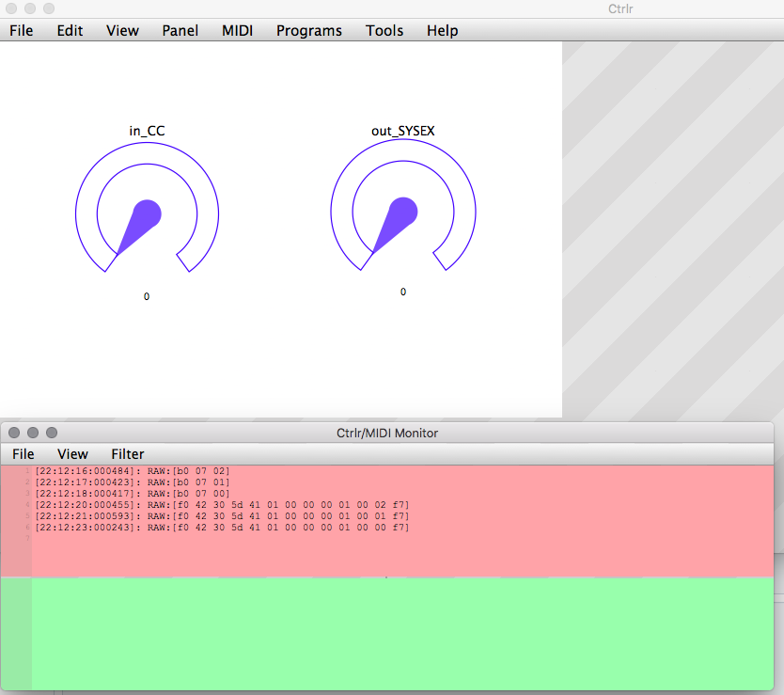Open the Edit menu

pos(70,30)
